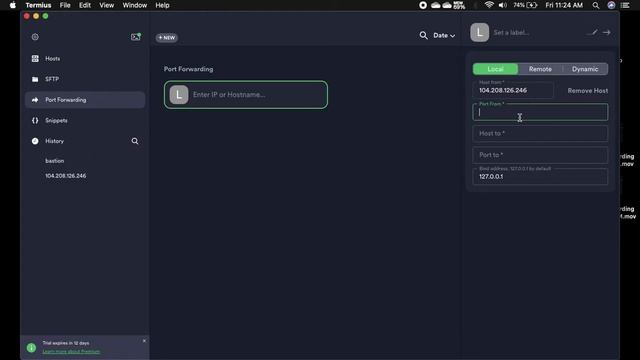Click the Port Forwarding arrow icon
This screenshot has height=360, width=640.
pyautogui.click(x=35, y=100)
